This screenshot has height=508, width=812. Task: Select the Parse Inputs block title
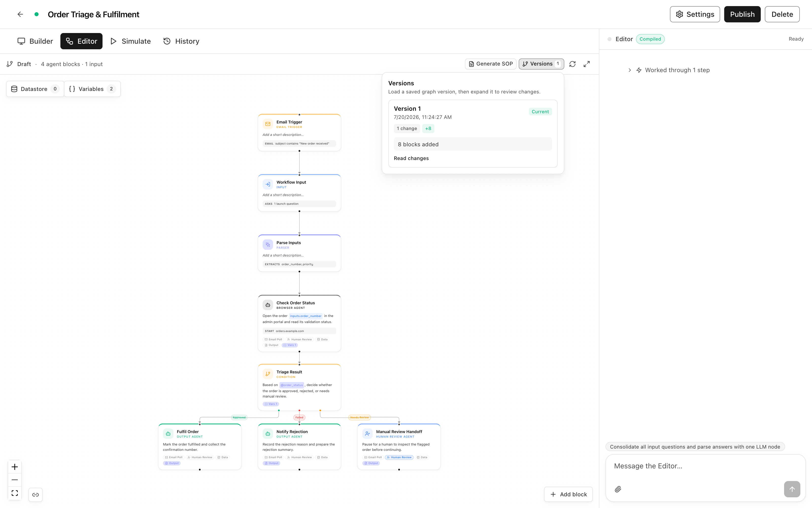pyautogui.click(x=288, y=243)
